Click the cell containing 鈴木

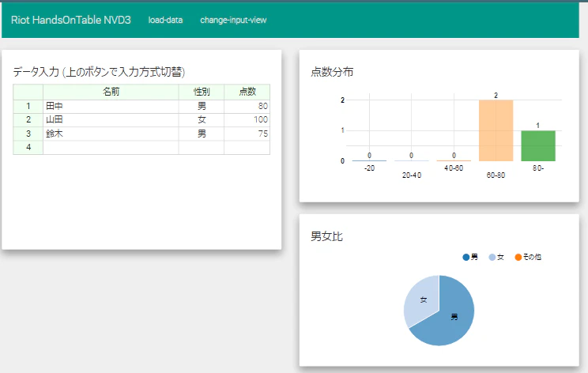point(111,134)
